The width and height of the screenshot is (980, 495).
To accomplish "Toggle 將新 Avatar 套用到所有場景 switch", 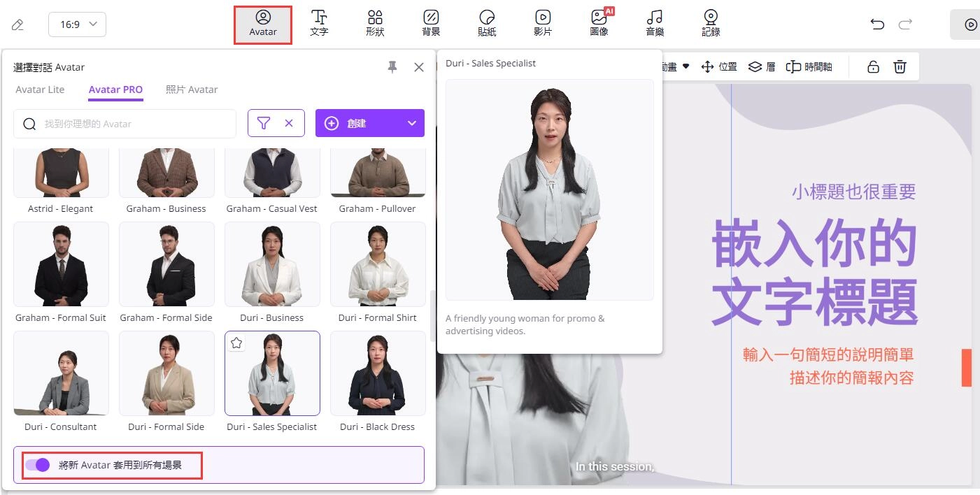I will coord(38,465).
